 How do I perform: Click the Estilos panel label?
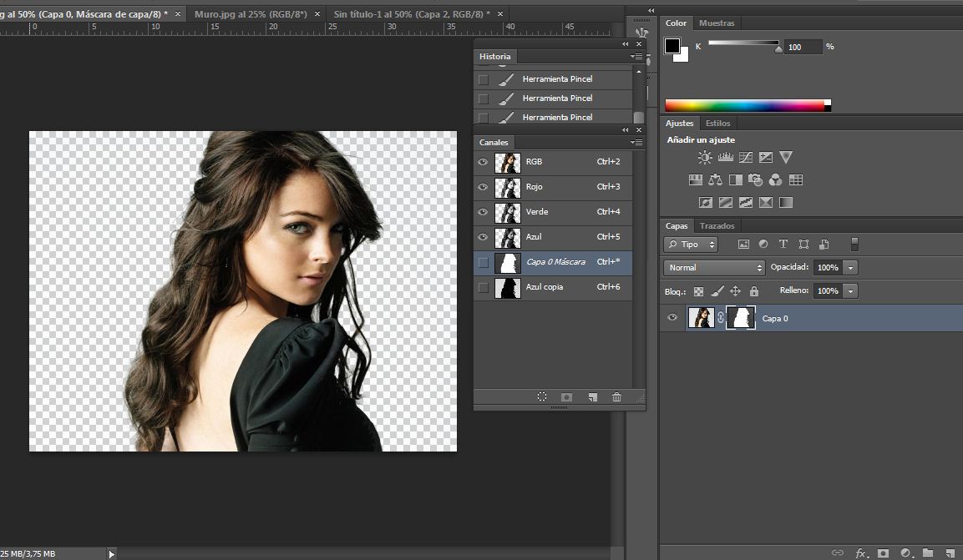(x=717, y=123)
